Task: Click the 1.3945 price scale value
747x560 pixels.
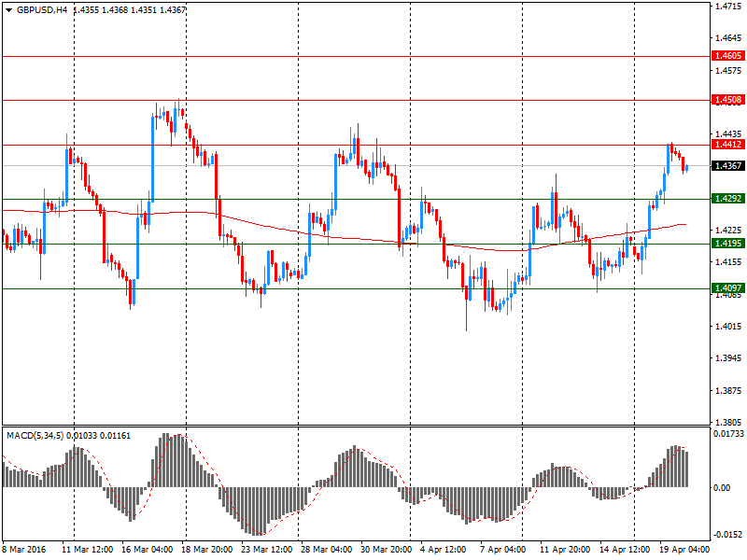Action: (729, 358)
